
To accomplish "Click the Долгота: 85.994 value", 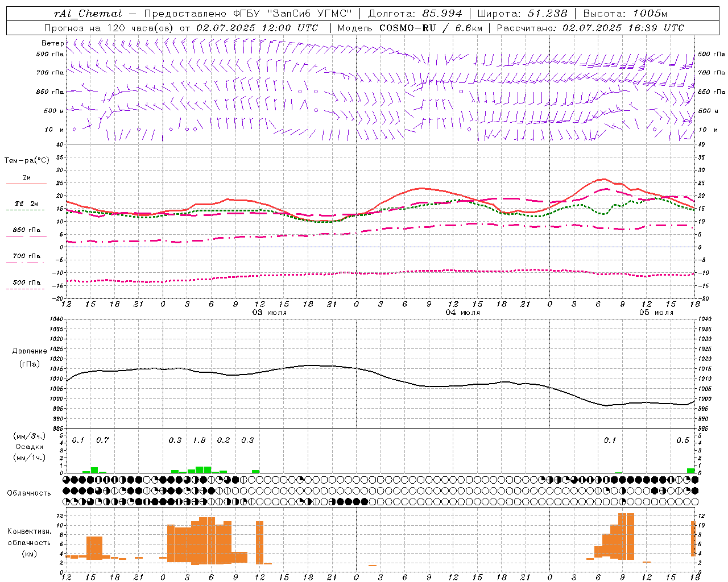I will coord(415,14).
